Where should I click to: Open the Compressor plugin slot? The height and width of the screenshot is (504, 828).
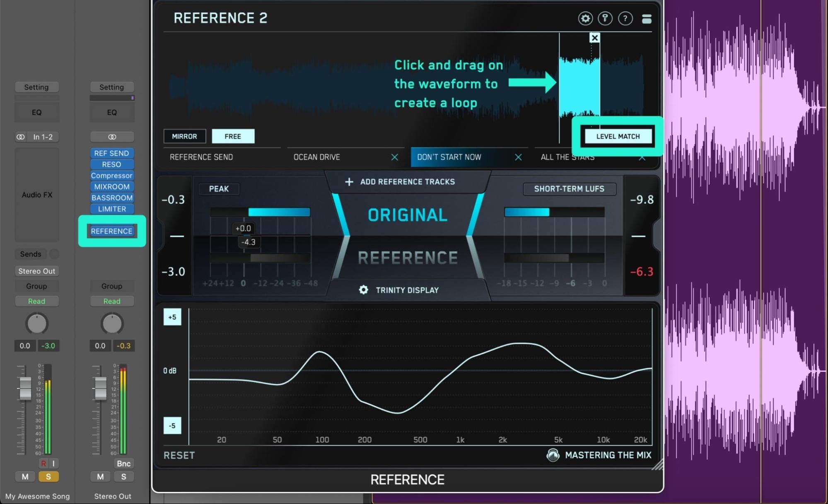point(112,176)
